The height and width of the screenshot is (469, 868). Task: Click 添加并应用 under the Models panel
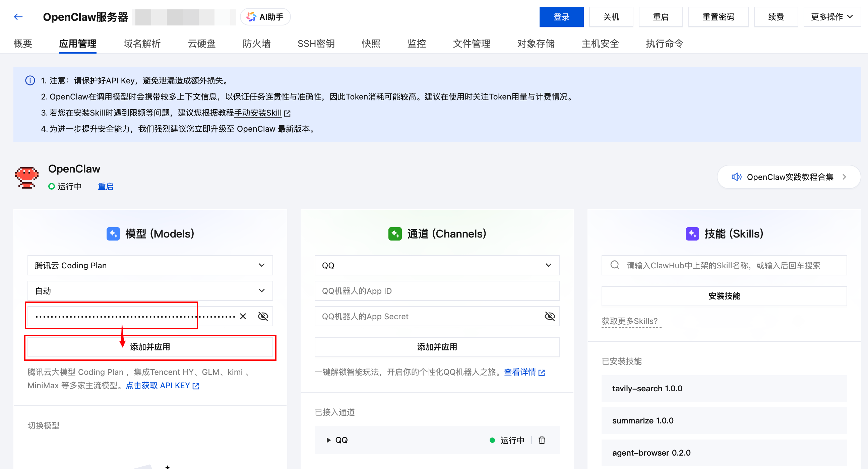150,347
